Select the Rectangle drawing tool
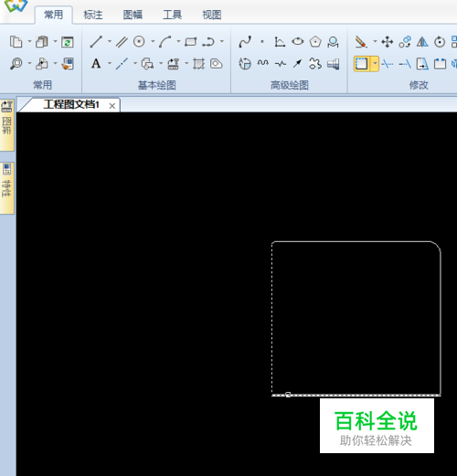Image resolution: width=457 pixels, height=476 pixels. (x=191, y=42)
